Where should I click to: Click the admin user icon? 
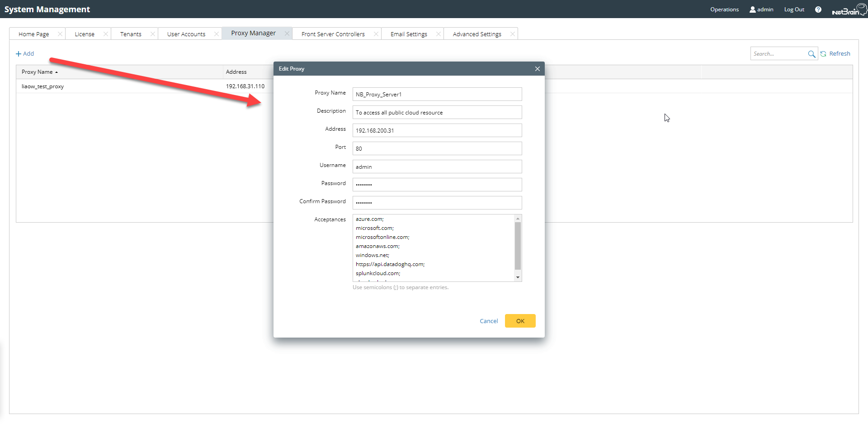[753, 10]
